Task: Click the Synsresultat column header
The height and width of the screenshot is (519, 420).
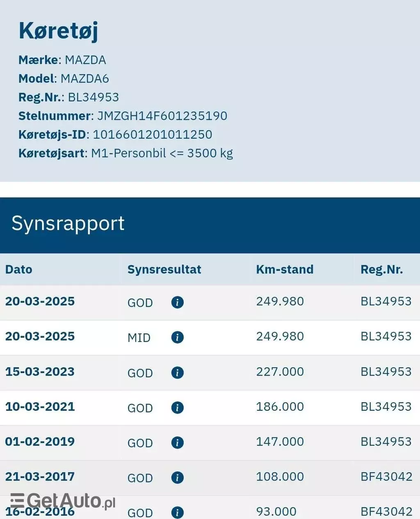Action: pos(164,269)
